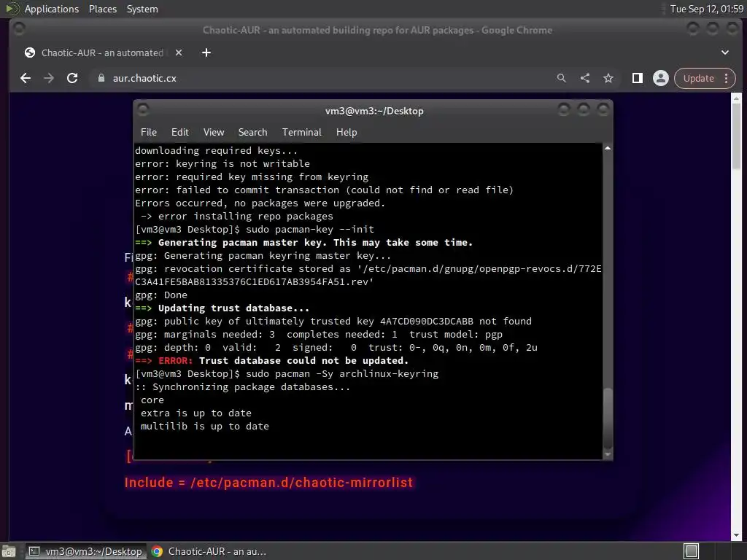The image size is (747, 560).
Task: Focus the aur.chaotic.cx address bar
Action: pyautogui.click(x=324, y=78)
